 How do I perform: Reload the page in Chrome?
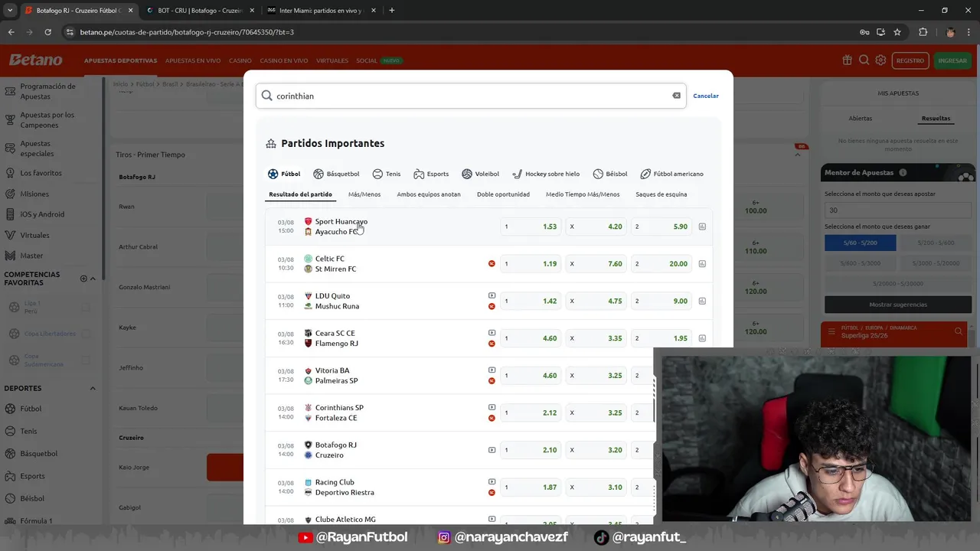[x=47, y=32]
